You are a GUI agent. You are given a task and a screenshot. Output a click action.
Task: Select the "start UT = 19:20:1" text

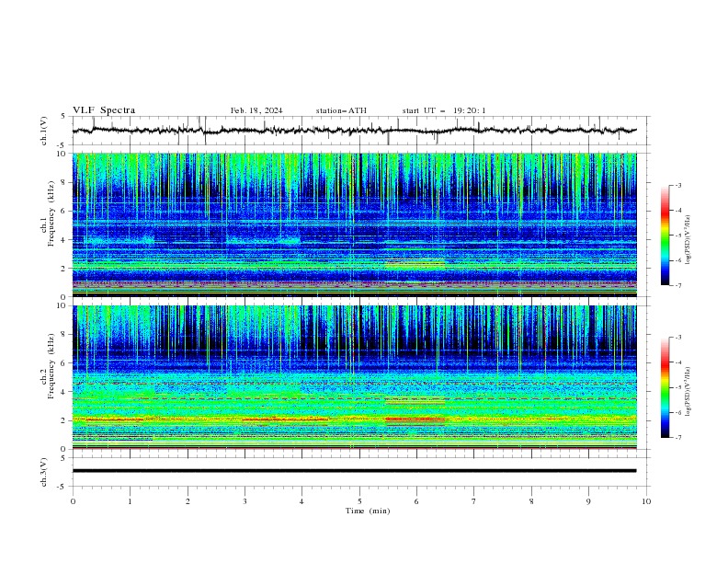[x=444, y=110]
